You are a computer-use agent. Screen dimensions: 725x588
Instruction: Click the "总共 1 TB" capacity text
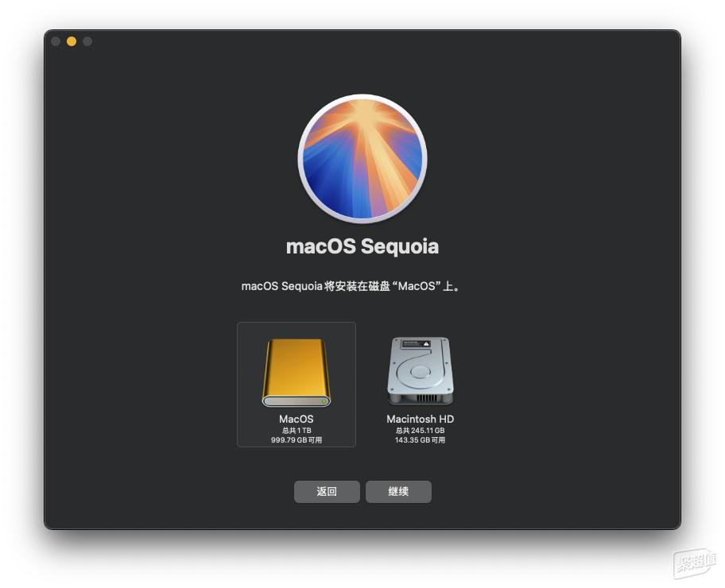point(297,431)
